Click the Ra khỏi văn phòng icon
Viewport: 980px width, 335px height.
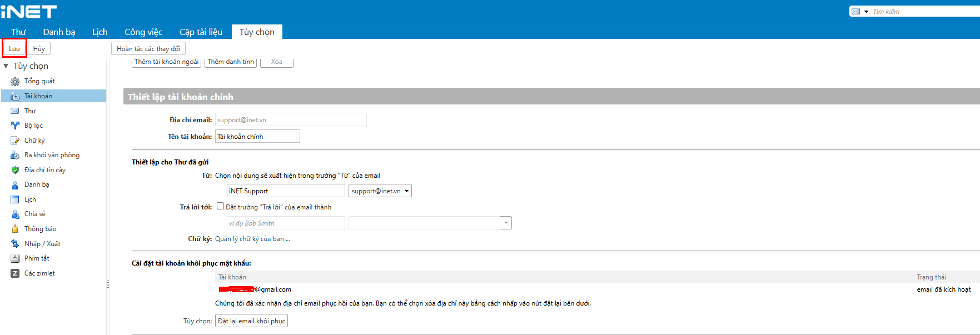click(x=15, y=155)
